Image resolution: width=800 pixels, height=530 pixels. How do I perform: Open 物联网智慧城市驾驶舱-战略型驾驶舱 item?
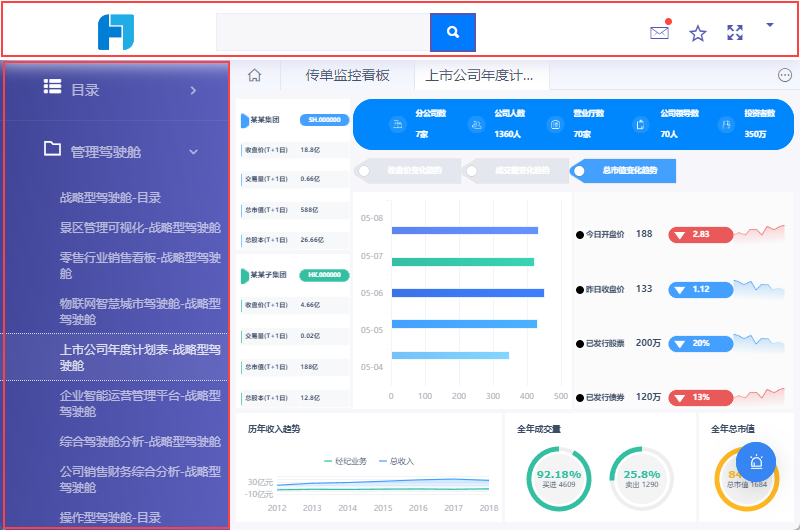(140, 312)
